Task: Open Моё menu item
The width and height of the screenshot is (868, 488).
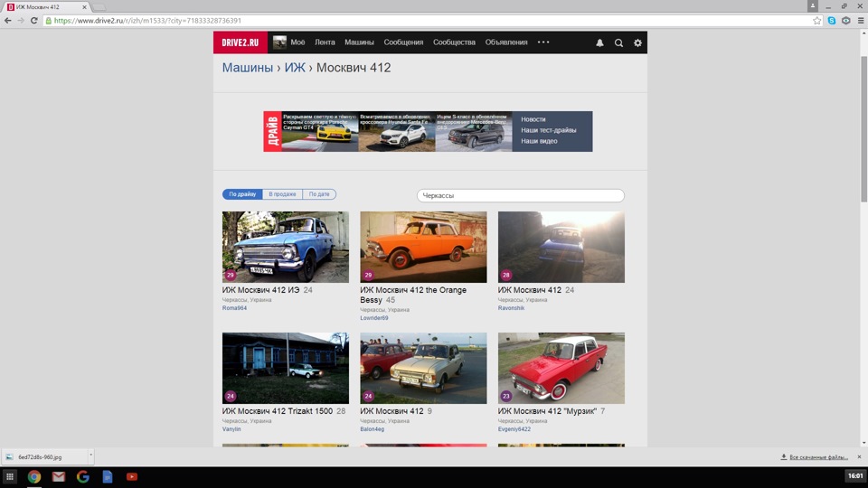Action: point(297,42)
